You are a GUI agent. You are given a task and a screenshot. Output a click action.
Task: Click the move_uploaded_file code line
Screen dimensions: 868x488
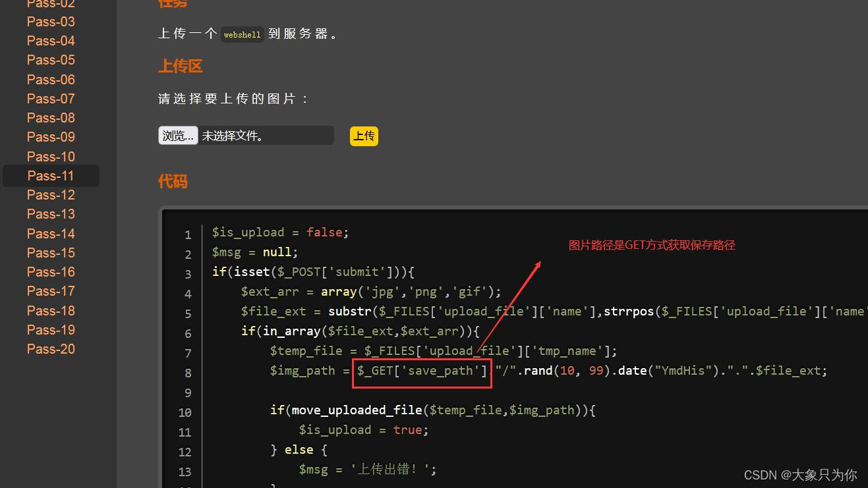433,410
